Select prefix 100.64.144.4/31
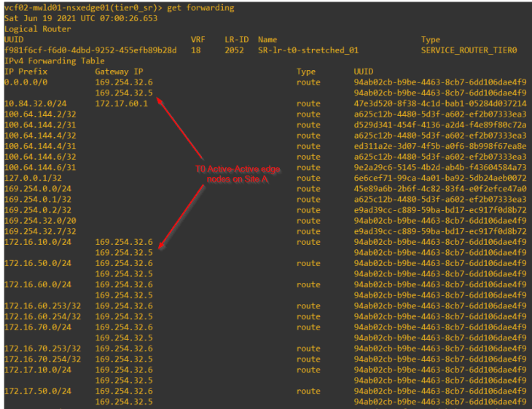This screenshot has width=532, height=409. [x=40, y=146]
